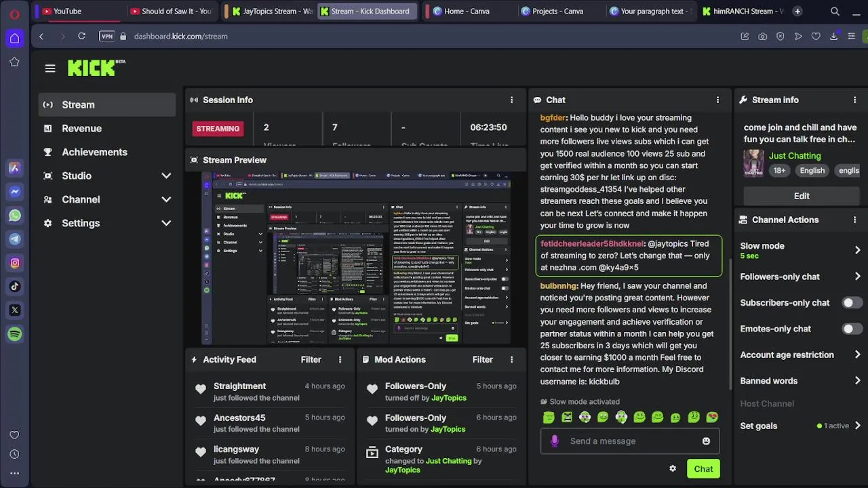Open Chat panel three-dot options
The image size is (868, 488).
pos(717,100)
